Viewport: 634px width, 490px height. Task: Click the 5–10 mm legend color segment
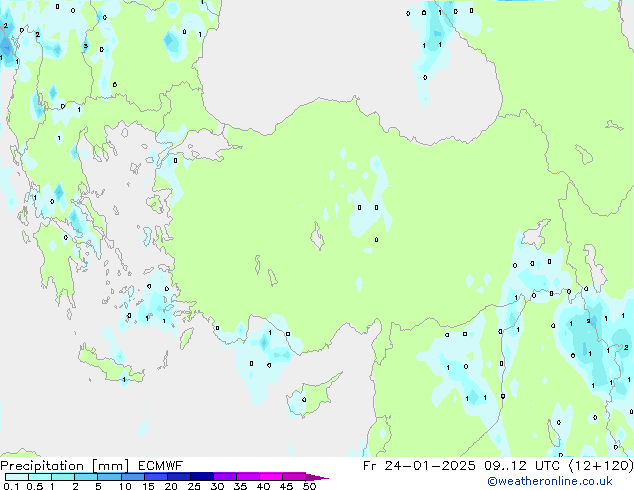109,477
